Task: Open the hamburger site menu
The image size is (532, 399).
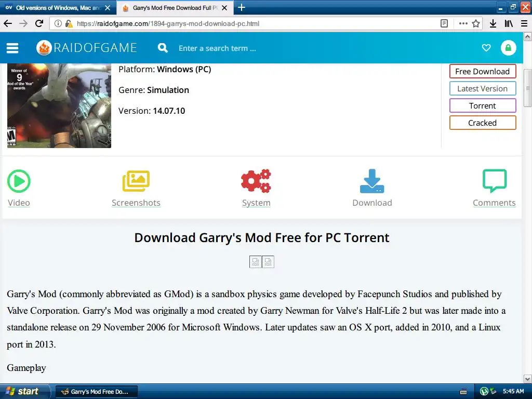Action: tap(12, 48)
